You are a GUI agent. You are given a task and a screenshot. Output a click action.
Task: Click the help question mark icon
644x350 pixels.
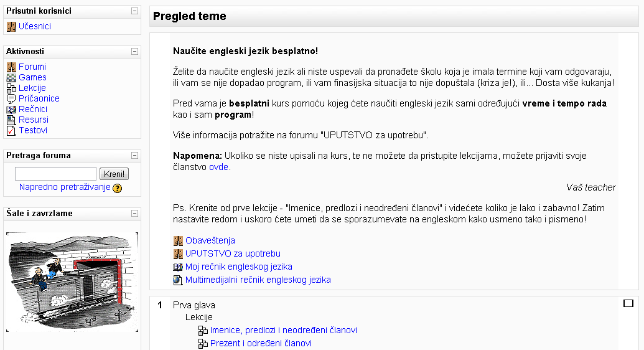[x=118, y=188]
